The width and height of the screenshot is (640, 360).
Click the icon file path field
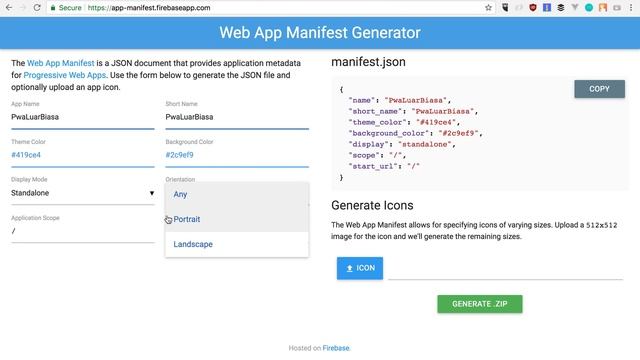(x=505, y=269)
